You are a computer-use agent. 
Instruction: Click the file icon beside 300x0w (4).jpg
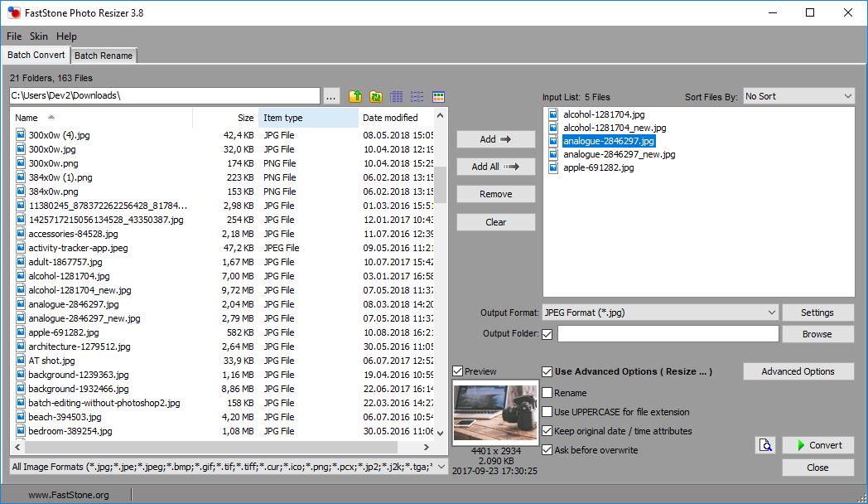coord(21,134)
